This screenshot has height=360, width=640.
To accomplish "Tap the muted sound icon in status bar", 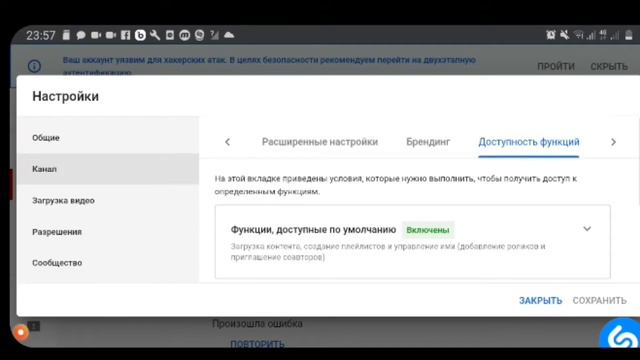I will [564, 35].
